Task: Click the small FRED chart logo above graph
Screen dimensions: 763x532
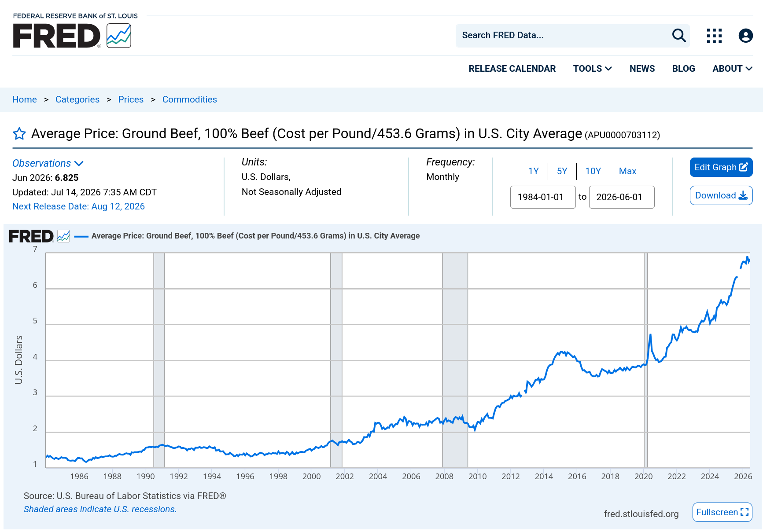Action: point(39,236)
